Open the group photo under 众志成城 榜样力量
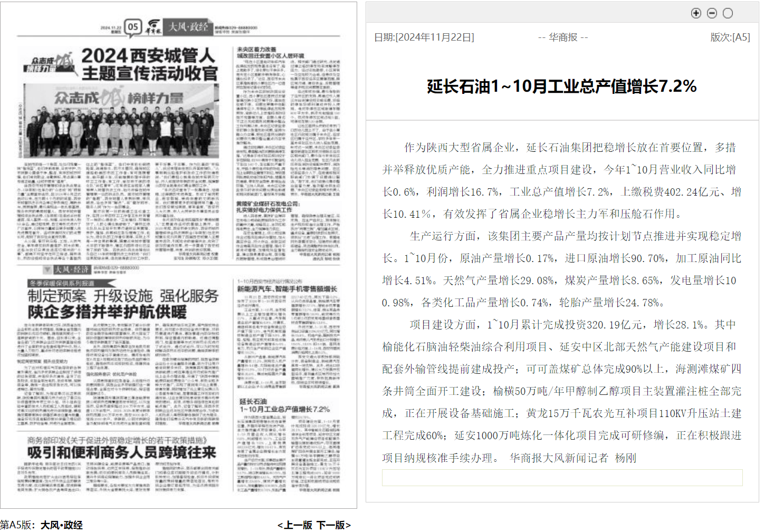This screenshot has height=532, width=774. (121, 121)
